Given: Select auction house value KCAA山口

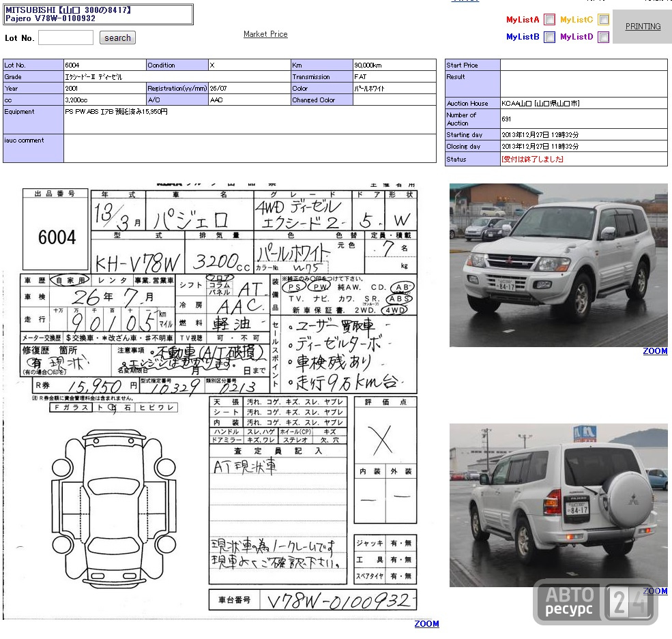Looking at the screenshot, I should (x=517, y=103).
